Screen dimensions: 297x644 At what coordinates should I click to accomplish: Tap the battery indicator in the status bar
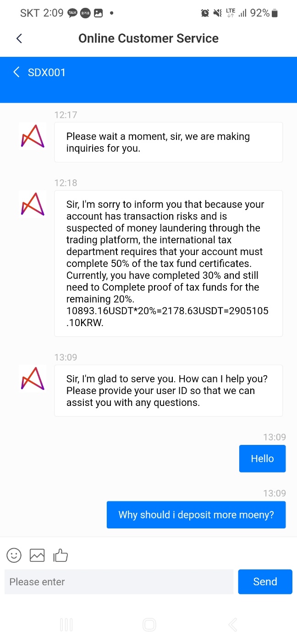tap(275, 13)
